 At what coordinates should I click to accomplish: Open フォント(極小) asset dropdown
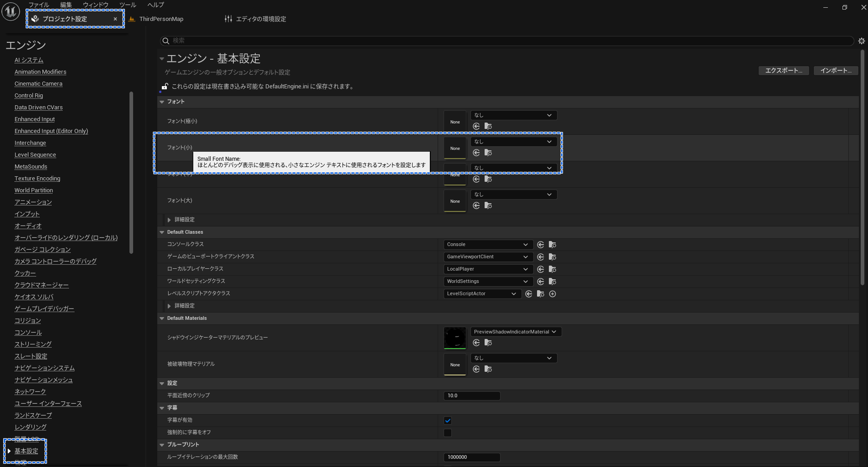(x=513, y=115)
